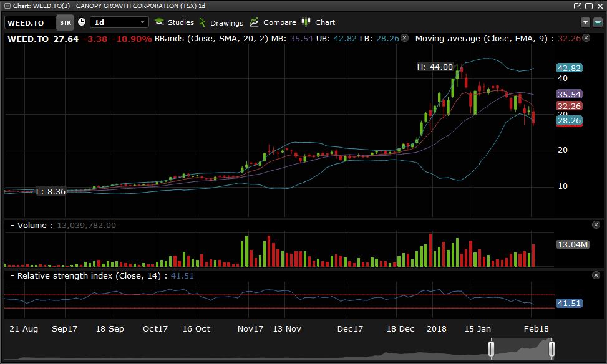
Task: Click the 18 Dec date label
Action: pos(401,329)
